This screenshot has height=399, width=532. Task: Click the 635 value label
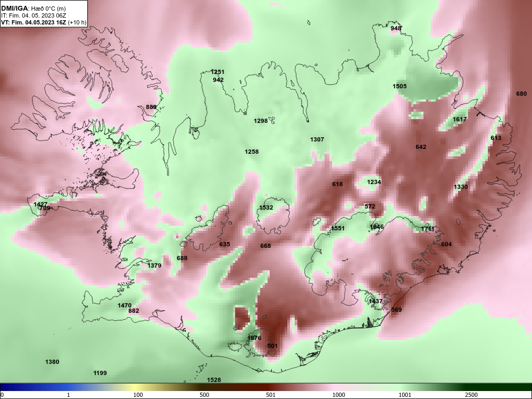click(225, 244)
